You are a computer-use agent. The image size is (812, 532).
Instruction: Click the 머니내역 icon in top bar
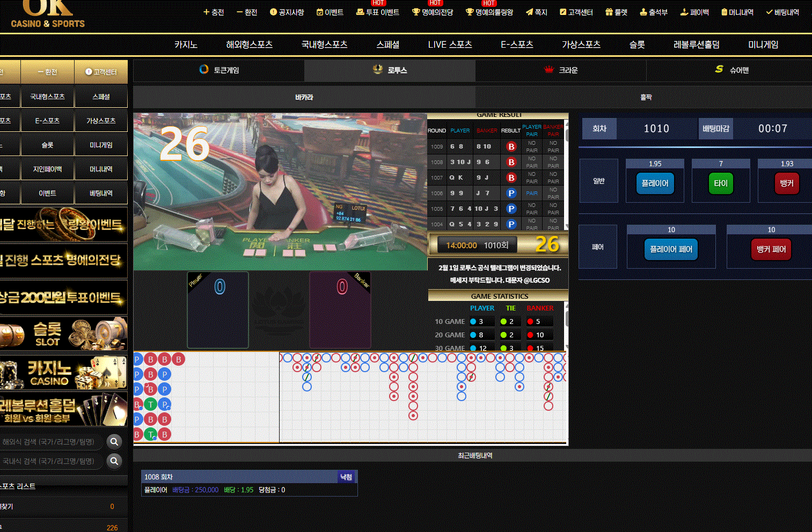tap(724, 12)
